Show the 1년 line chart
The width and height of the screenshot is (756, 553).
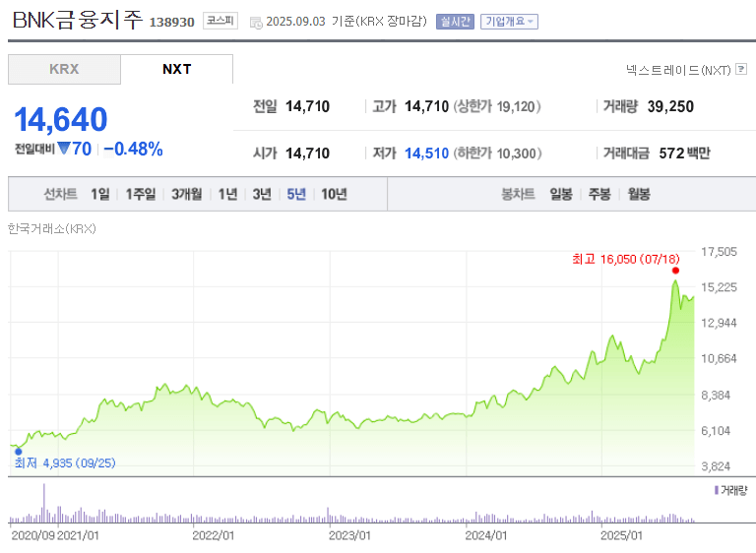(x=227, y=194)
